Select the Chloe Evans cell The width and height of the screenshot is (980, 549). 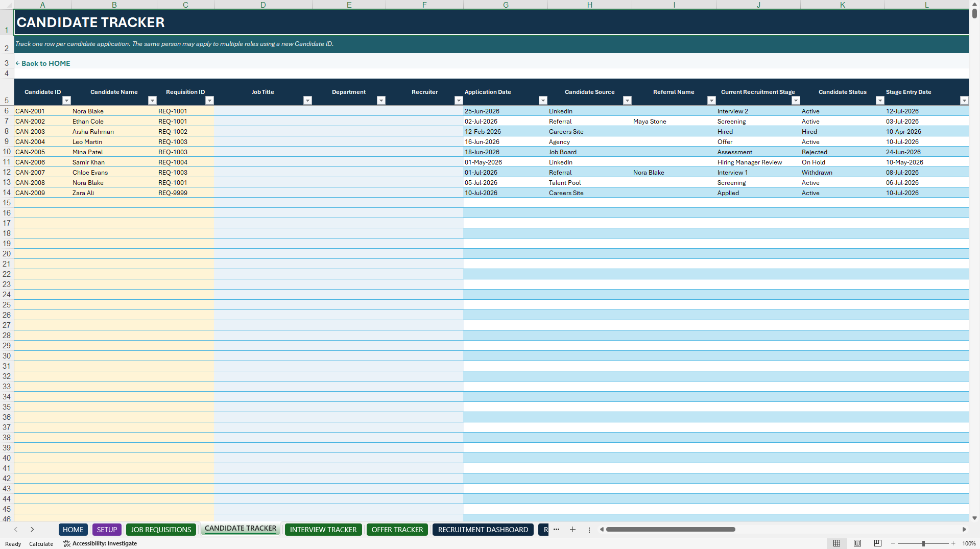pyautogui.click(x=114, y=172)
